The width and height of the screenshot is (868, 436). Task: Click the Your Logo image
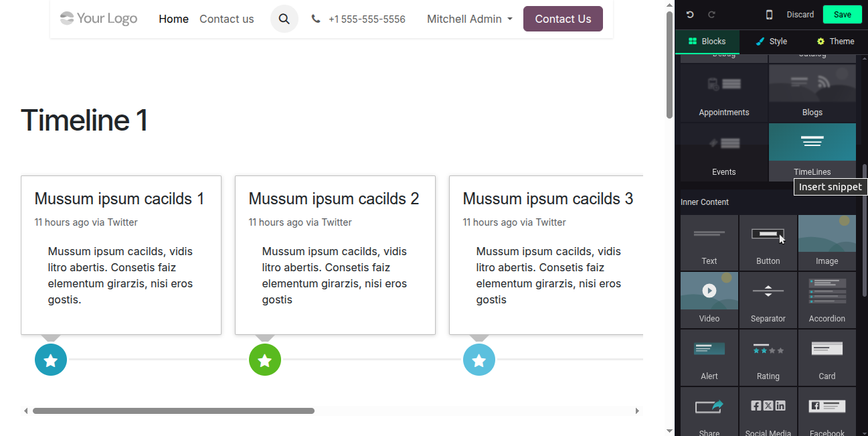(98, 19)
